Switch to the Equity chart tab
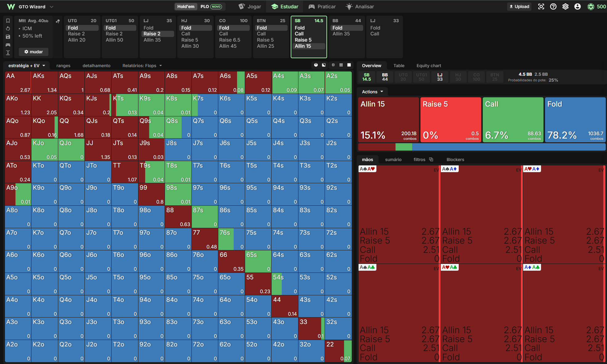The image size is (607, 364). tap(429, 66)
